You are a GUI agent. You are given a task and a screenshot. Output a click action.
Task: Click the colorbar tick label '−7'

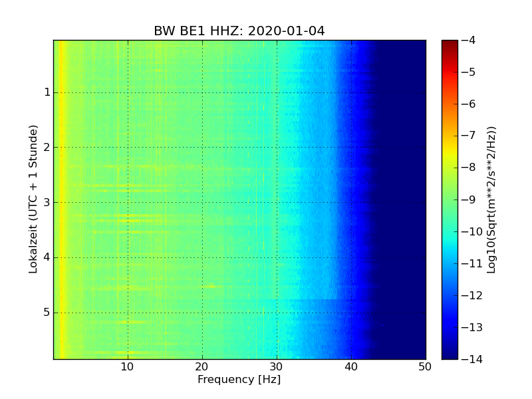pyautogui.click(x=469, y=136)
